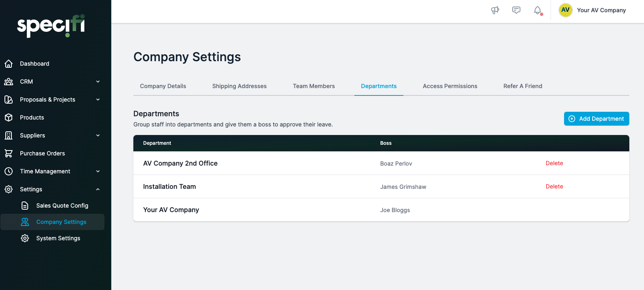The width and height of the screenshot is (644, 290).
Task: Expand the Proposals & Projects chevron
Action: click(x=98, y=100)
